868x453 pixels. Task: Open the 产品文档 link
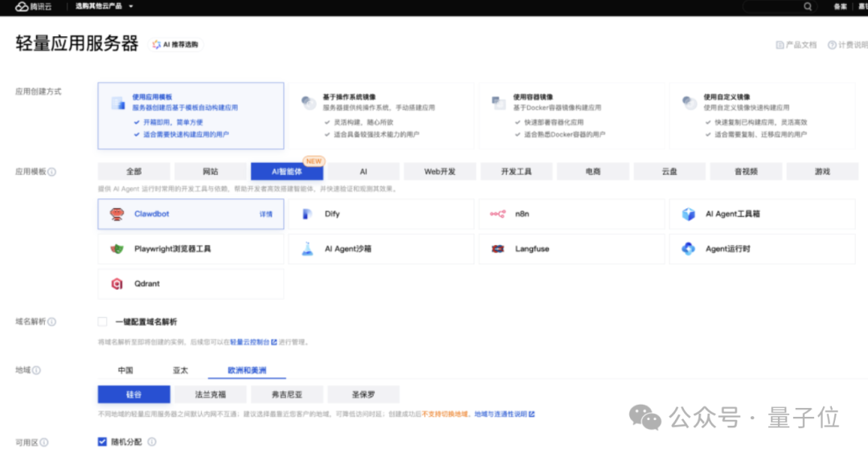[796, 45]
